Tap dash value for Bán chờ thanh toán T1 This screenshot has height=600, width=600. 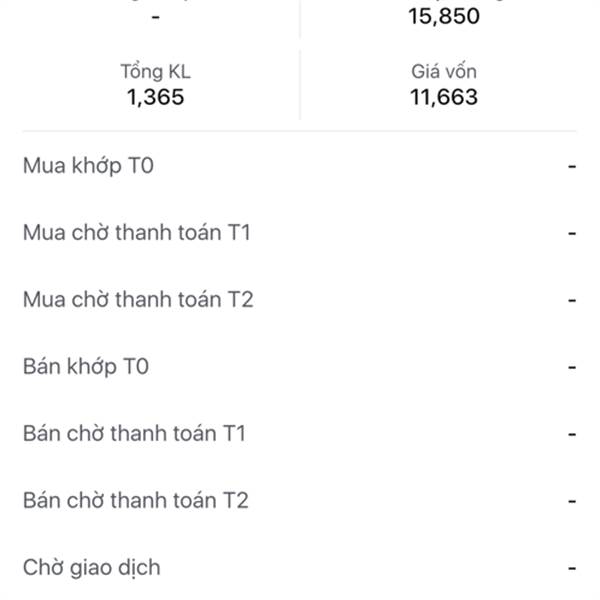[x=572, y=434]
